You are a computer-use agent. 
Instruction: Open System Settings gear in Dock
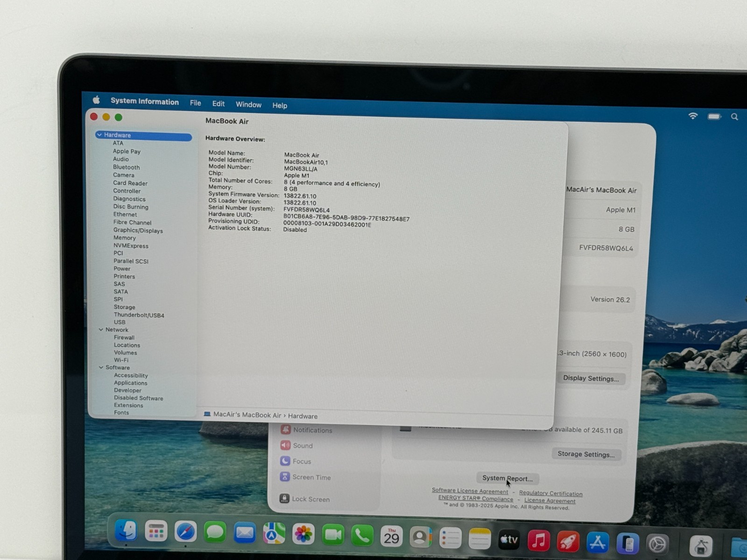pyautogui.click(x=657, y=544)
